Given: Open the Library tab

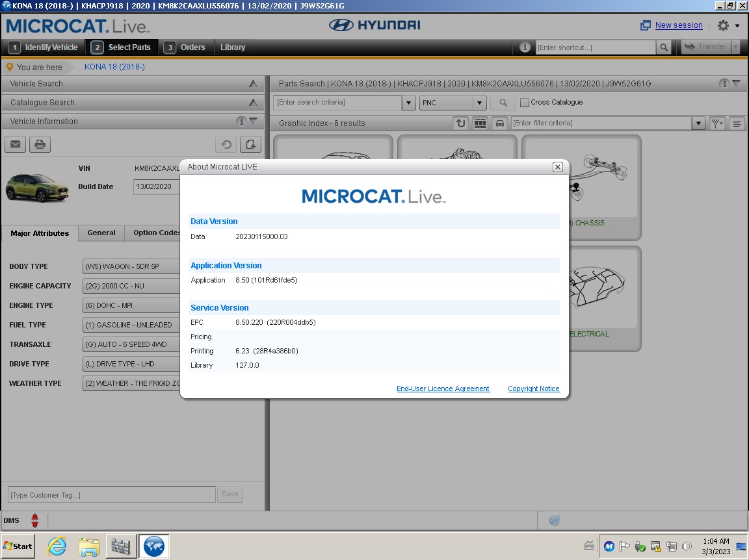Looking at the screenshot, I should pyautogui.click(x=233, y=47).
